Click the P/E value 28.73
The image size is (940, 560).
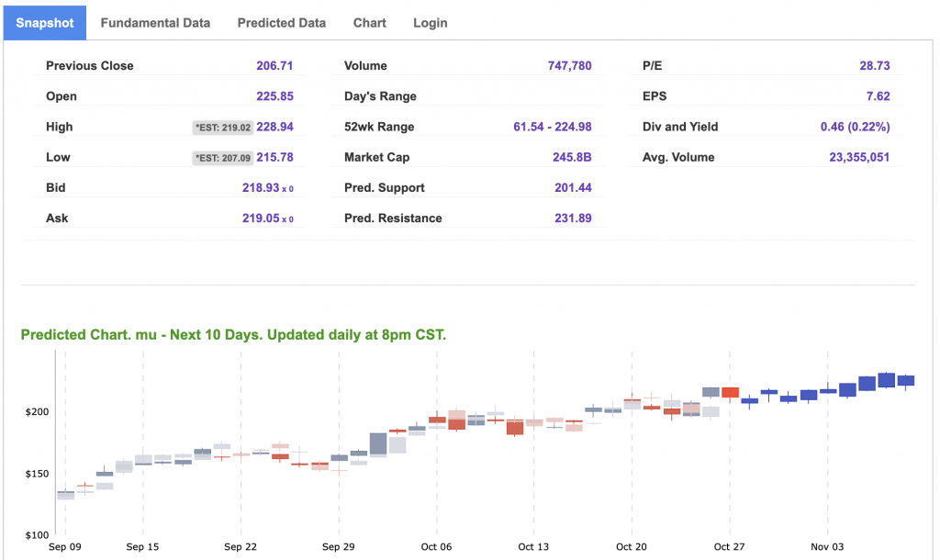coord(874,66)
